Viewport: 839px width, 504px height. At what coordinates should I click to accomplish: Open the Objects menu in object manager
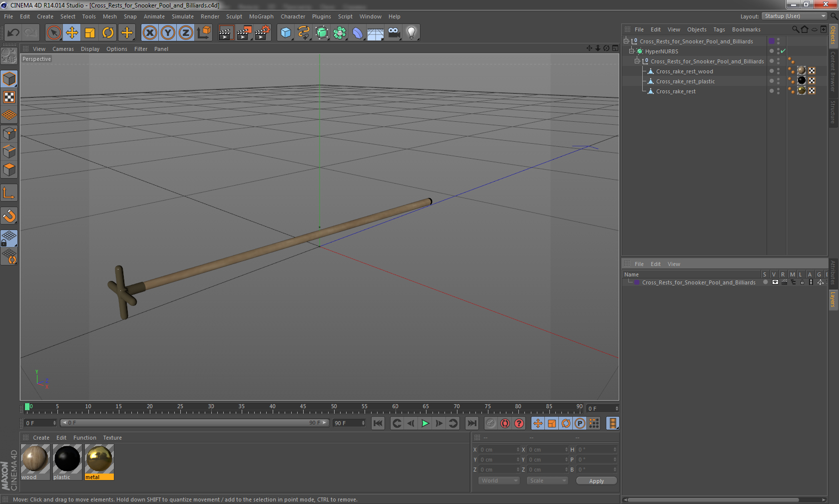(697, 29)
